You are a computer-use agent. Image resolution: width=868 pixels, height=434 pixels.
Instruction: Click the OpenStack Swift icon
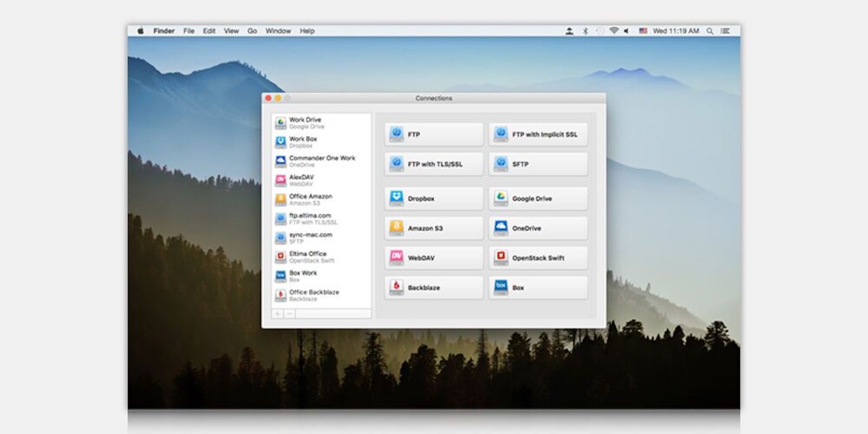tap(501, 257)
